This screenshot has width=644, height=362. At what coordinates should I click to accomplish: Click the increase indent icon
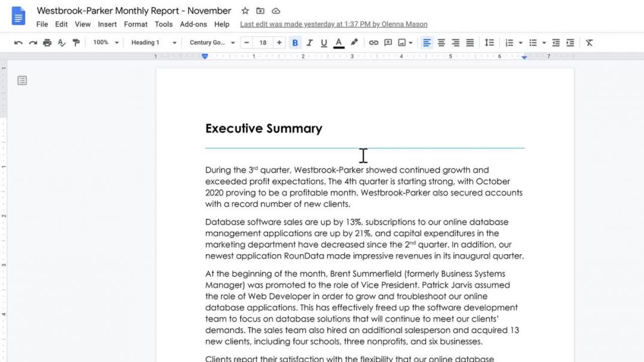pyautogui.click(x=570, y=43)
